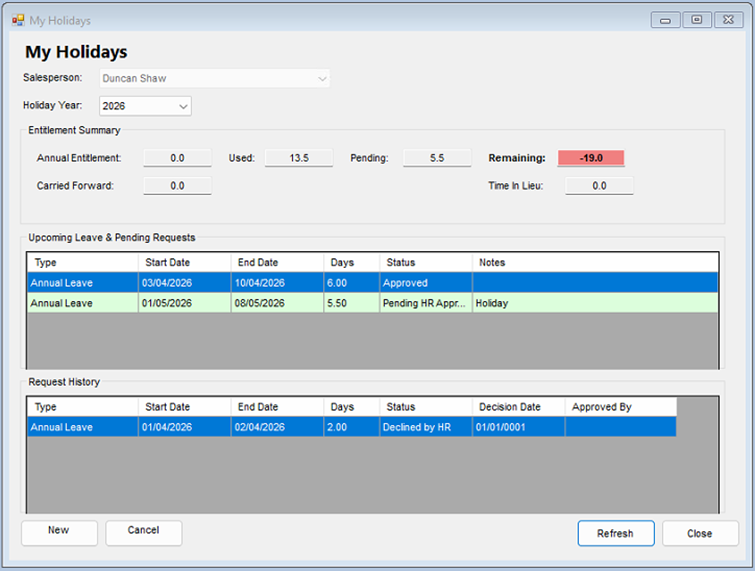
Task: Click the Cancel button
Action: pyautogui.click(x=143, y=532)
